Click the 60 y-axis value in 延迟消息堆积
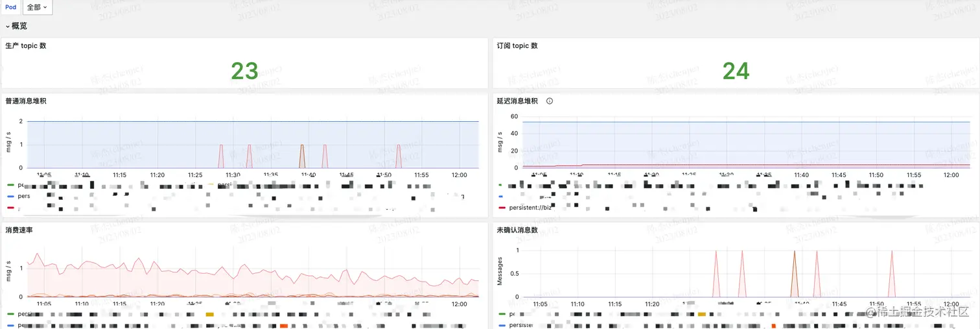Screen dimensions: 980x329 click(x=515, y=116)
